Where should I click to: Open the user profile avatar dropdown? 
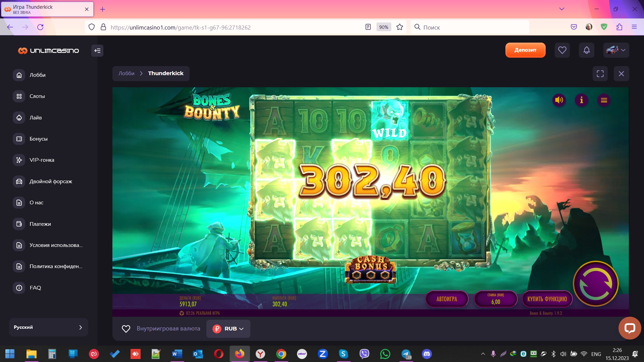coord(616,50)
